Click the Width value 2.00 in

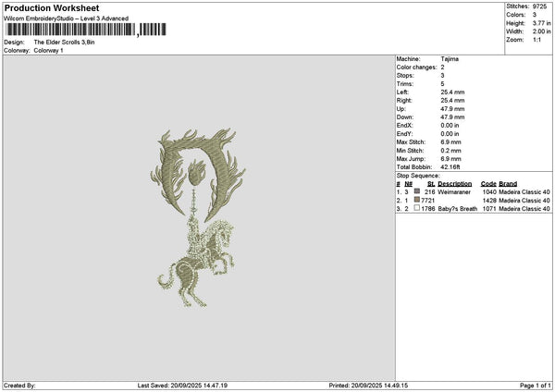541,31
